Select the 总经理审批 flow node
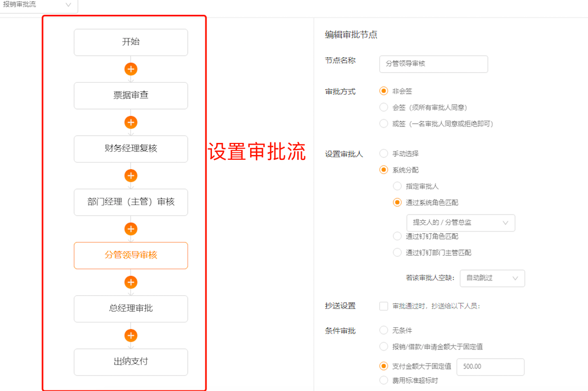The height and width of the screenshot is (391, 588). [x=130, y=309]
